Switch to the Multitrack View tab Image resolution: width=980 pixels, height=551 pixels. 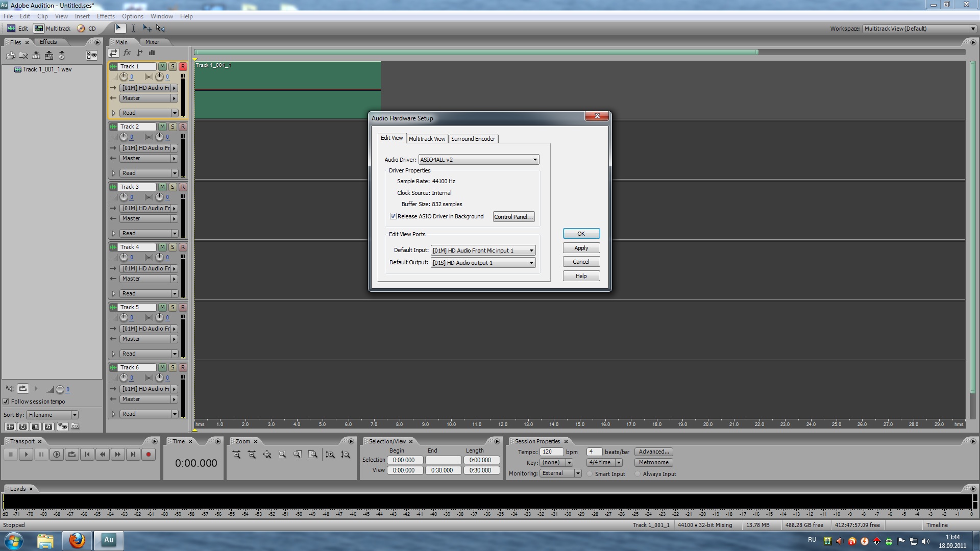(x=427, y=139)
